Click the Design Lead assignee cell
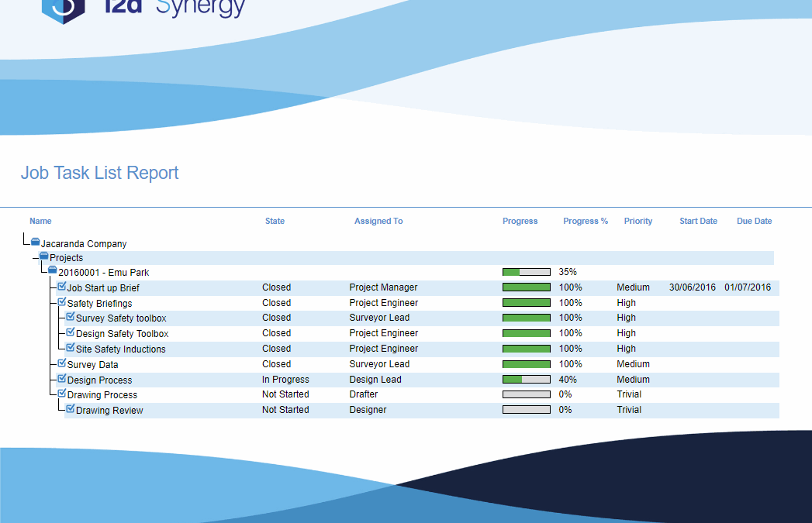The width and height of the screenshot is (812, 523). pyautogui.click(x=375, y=380)
